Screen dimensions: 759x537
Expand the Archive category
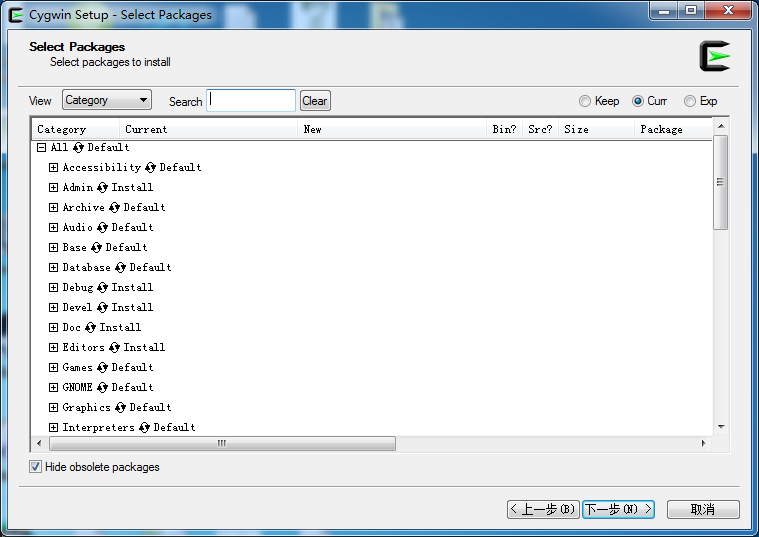pos(53,208)
